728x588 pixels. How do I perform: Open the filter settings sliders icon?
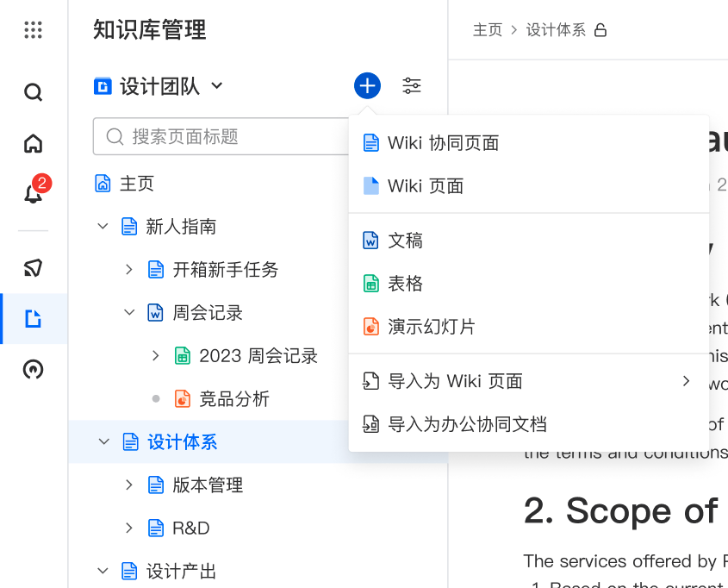(x=411, y=86)
